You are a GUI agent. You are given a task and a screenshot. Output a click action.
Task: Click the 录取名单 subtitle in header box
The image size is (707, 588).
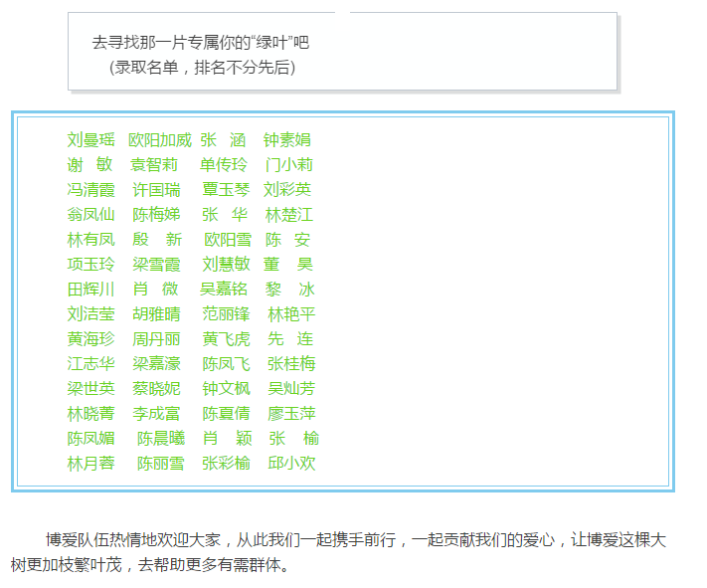click(x=202, y=68)
